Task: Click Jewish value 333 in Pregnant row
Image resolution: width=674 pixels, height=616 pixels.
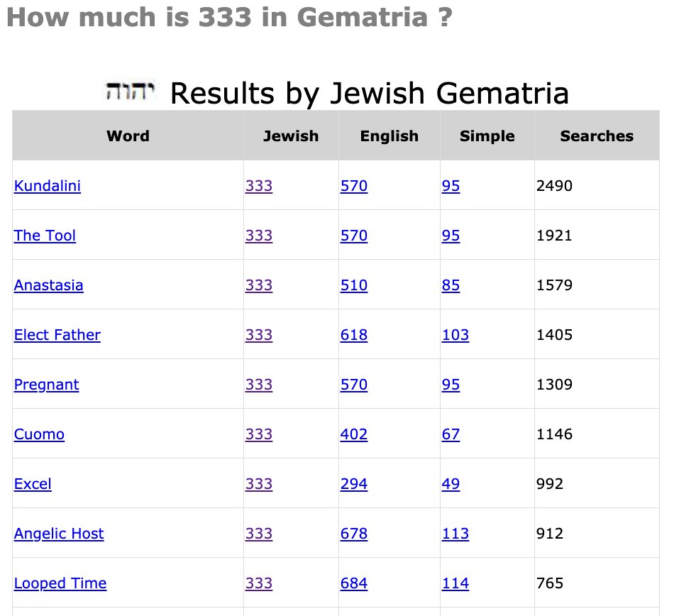Action: pyautogui.click(x=259, y=385)
